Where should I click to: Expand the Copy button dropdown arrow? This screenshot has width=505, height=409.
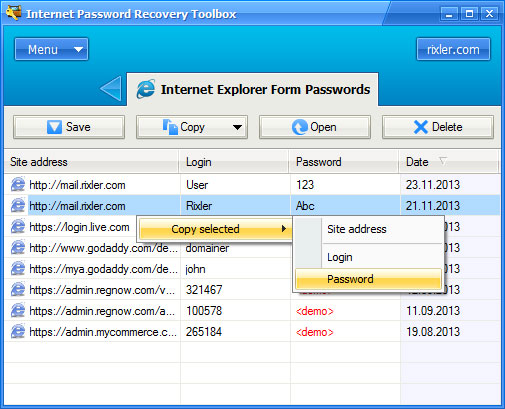(237, 127)
